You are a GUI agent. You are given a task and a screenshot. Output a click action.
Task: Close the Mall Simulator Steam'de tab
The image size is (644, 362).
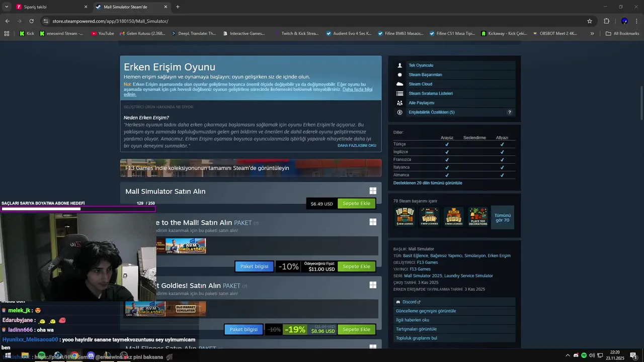[166, 7]
